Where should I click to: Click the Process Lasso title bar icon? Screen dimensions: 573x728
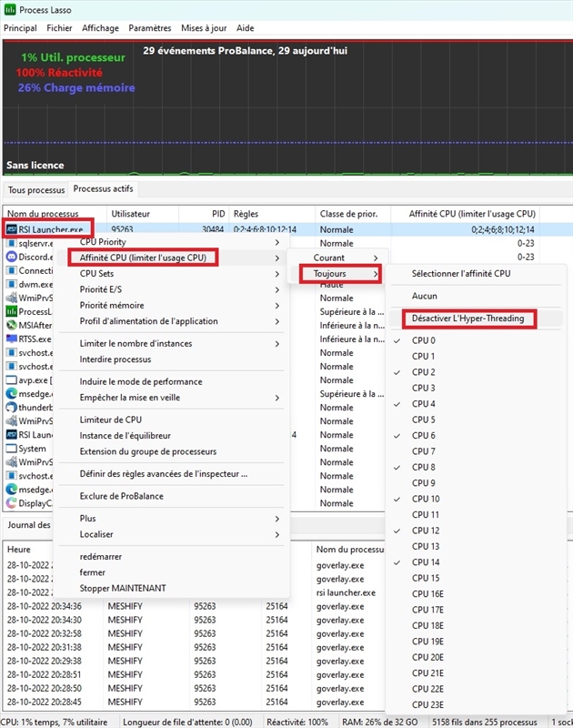point(9,8)
